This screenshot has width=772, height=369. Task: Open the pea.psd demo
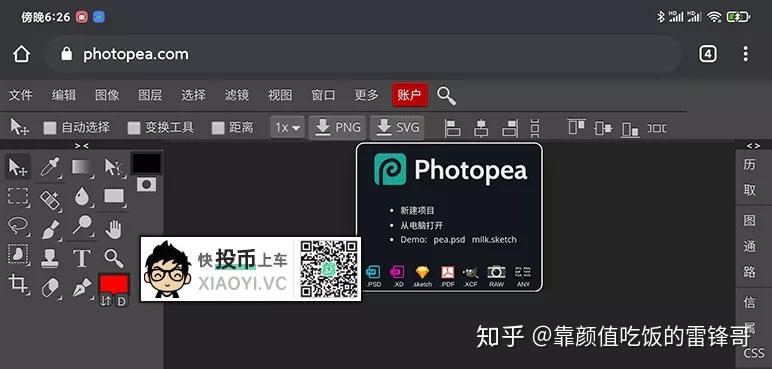click(449, 240)
